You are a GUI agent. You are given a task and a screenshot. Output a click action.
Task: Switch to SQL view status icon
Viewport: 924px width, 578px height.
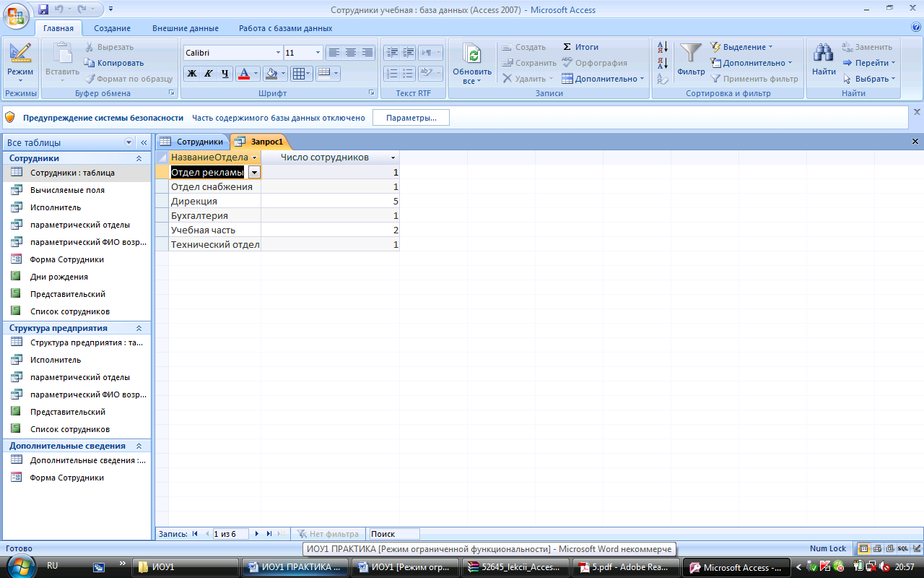(x=902, y=548)
